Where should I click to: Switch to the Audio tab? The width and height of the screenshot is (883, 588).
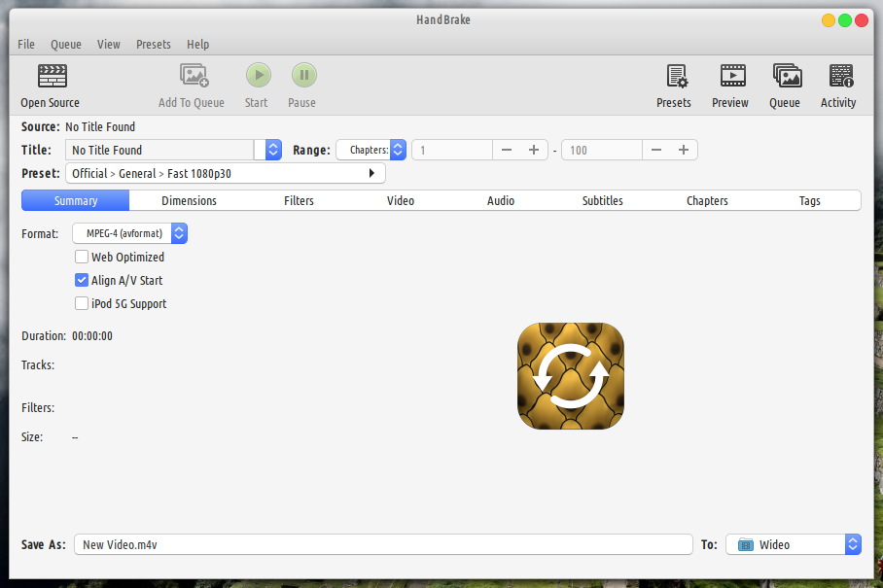501,200
